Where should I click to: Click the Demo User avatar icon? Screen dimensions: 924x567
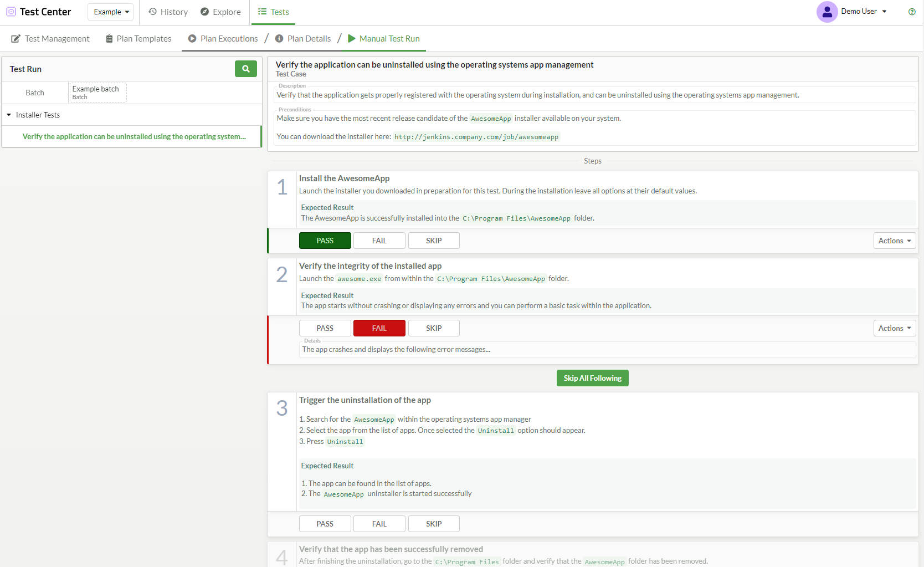coord(827,12)
